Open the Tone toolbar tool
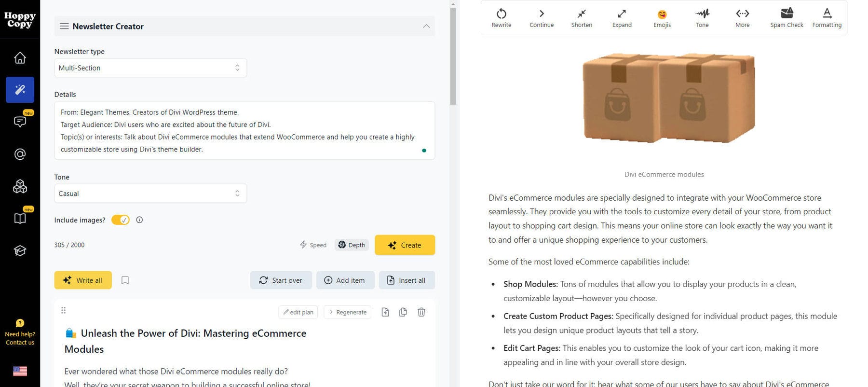Image resolution: width=868 pixels, height=387 pixels. pos(702,18)
